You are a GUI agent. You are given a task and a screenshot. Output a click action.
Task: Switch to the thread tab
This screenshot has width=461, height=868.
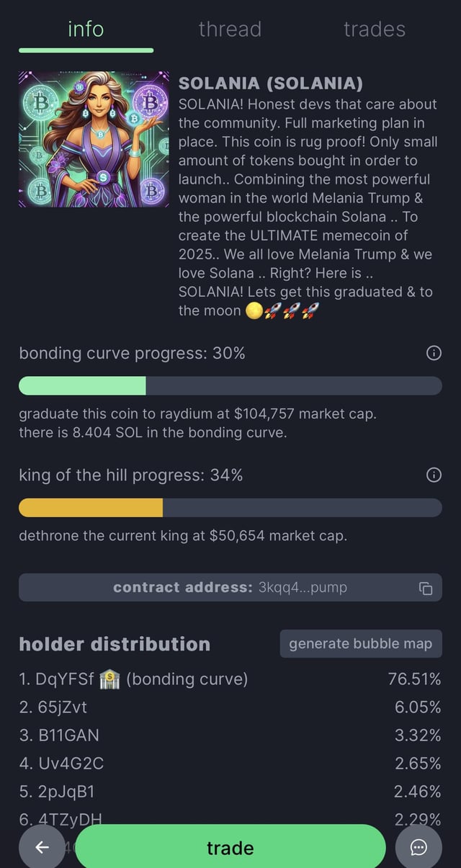pos(230,30)
